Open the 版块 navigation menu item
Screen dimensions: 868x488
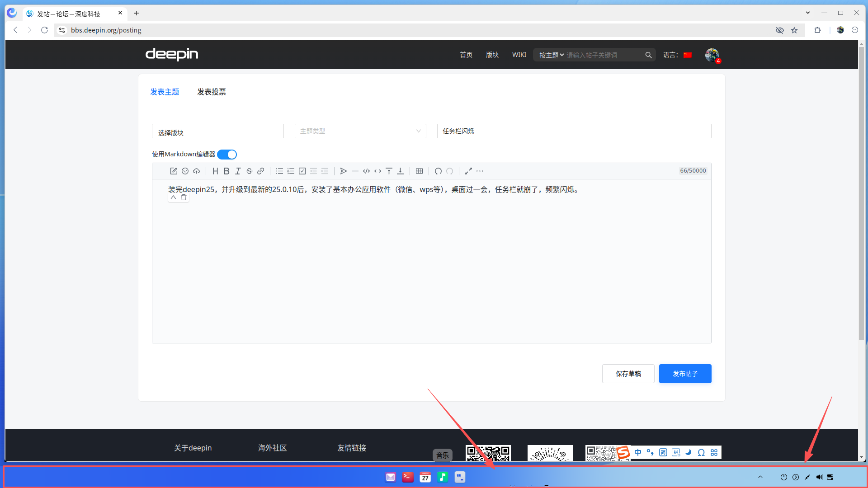(x=492, y=55)
